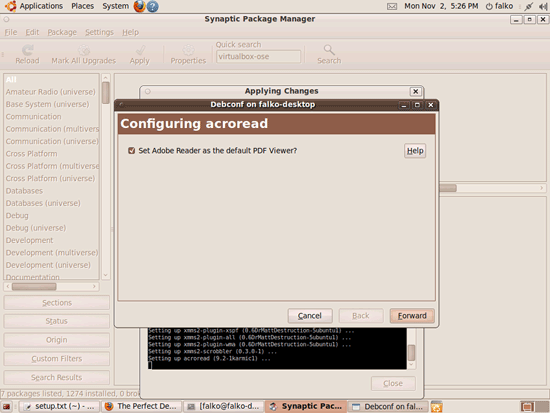The width and height of the screenshot is (550, 413).
Task: Open the volume speaker icon
Action: pyautogui.click(x=543, y=6)
